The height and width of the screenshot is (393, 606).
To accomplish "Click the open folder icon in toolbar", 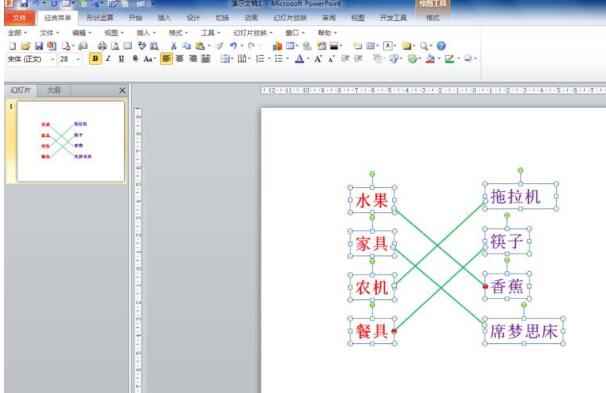I will tap(26, 46).
